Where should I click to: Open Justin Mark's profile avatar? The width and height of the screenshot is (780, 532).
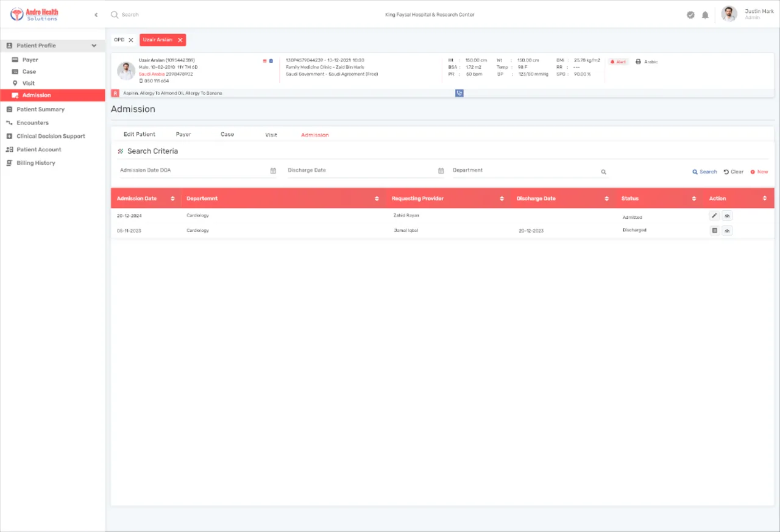pyautogui.click(x=729, y=13)
